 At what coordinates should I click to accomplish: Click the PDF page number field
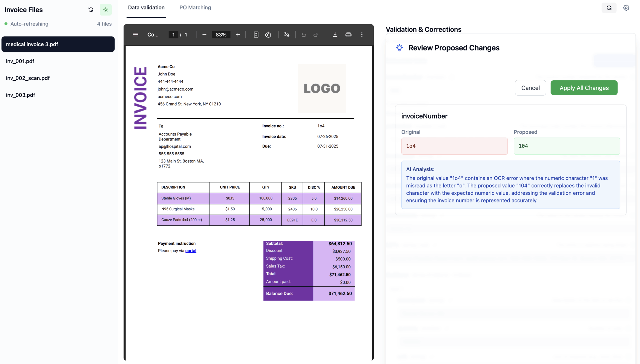173,35
